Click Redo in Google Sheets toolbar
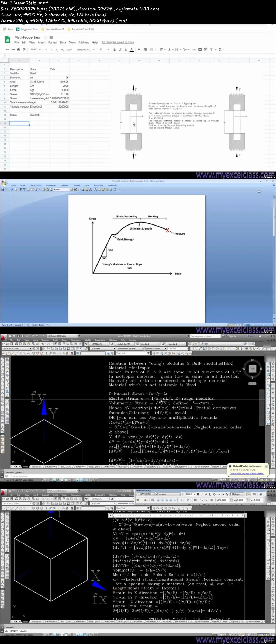 click(13, 50)
